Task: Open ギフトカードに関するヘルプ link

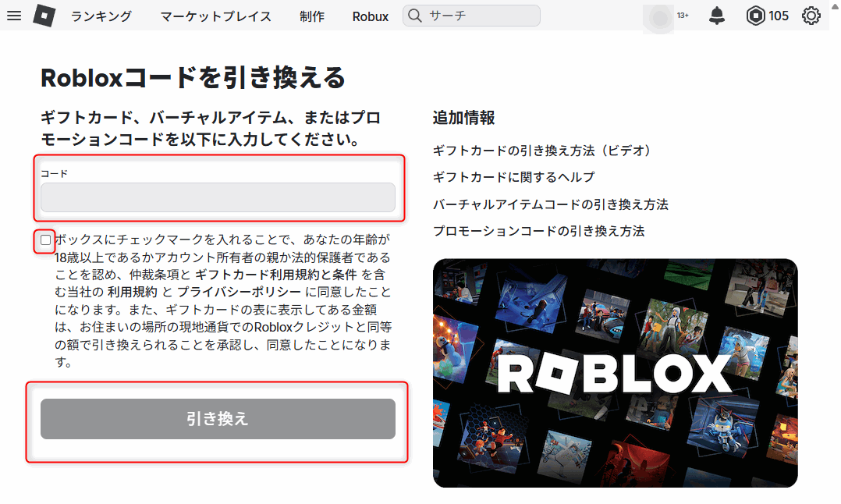Action: (514, 177)
